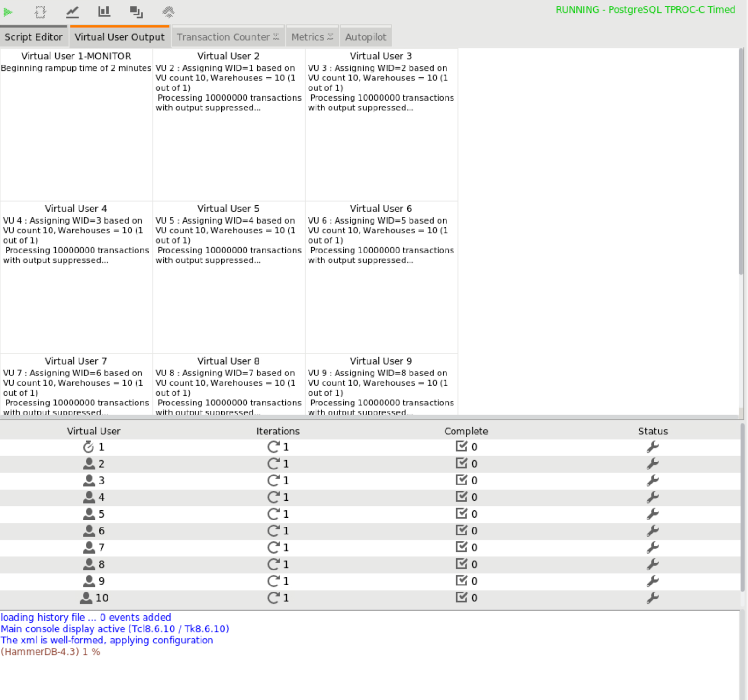Open the line-chart Transaction Counter toolbar icon

click(72, 12)
